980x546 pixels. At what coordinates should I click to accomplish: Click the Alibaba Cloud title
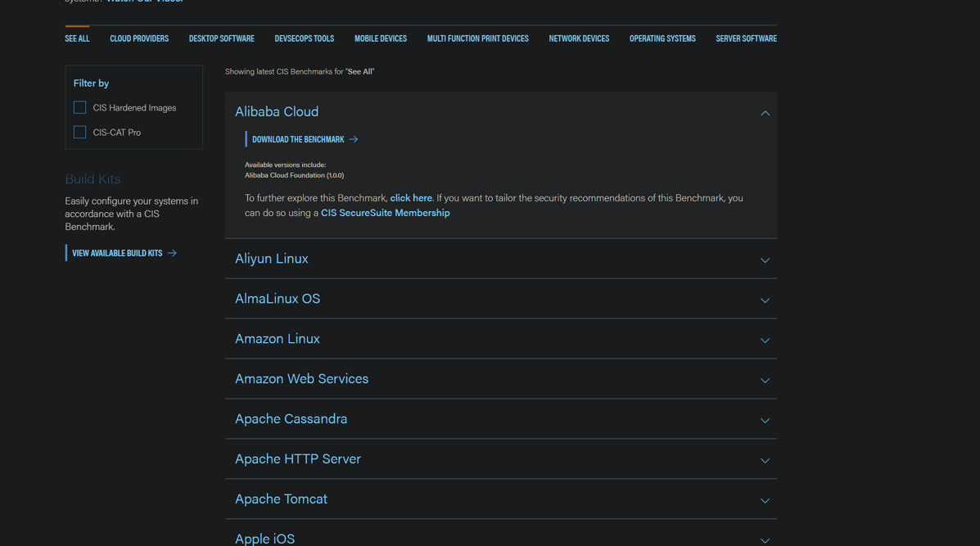coord(277,112)
